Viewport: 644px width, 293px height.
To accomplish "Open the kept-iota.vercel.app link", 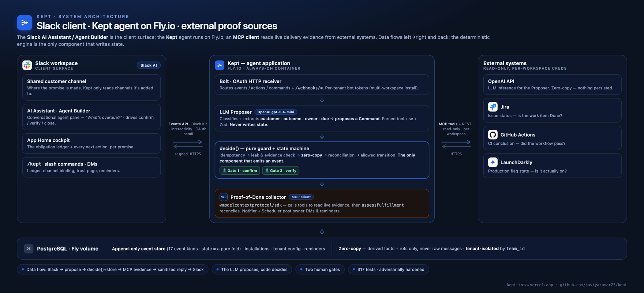I will 530,285.
